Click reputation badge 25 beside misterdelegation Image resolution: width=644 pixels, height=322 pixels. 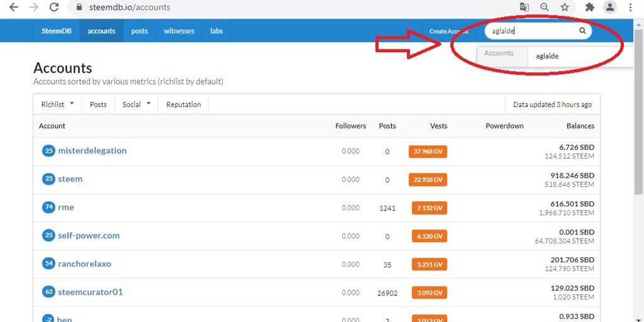tap(48, 151)
